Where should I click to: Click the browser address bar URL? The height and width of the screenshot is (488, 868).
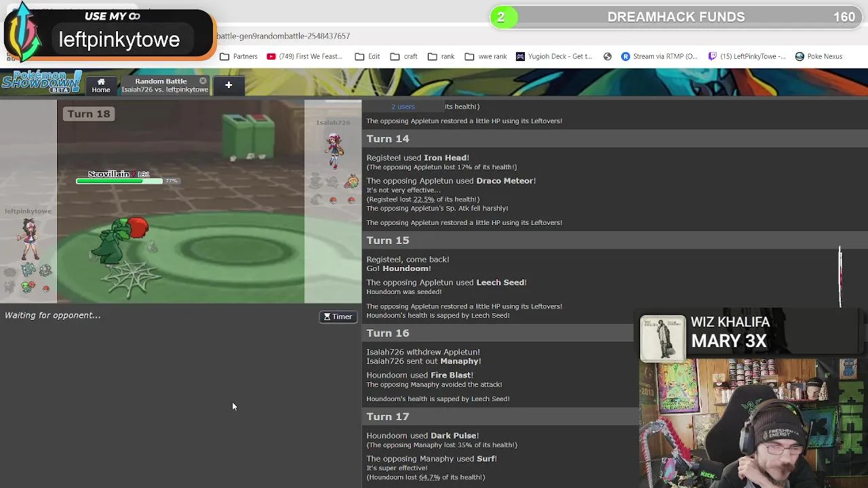point(283,36)
